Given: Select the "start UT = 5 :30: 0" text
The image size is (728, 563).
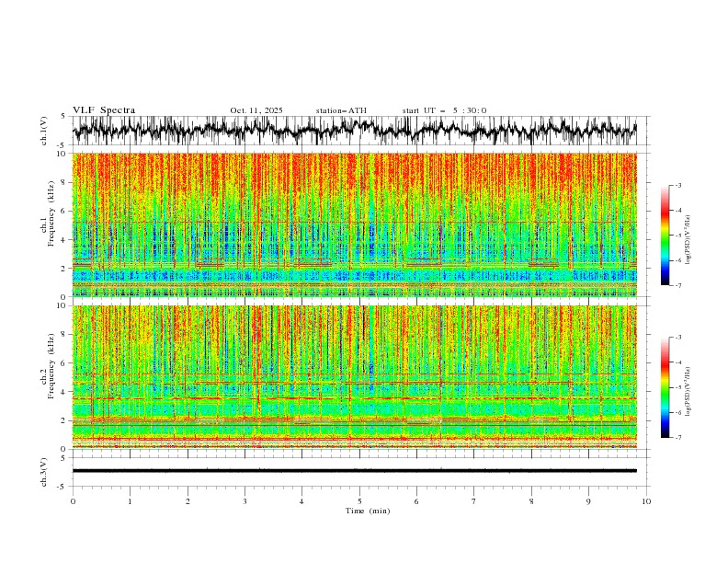Looking at the screenshot, I should pos(444,110).
